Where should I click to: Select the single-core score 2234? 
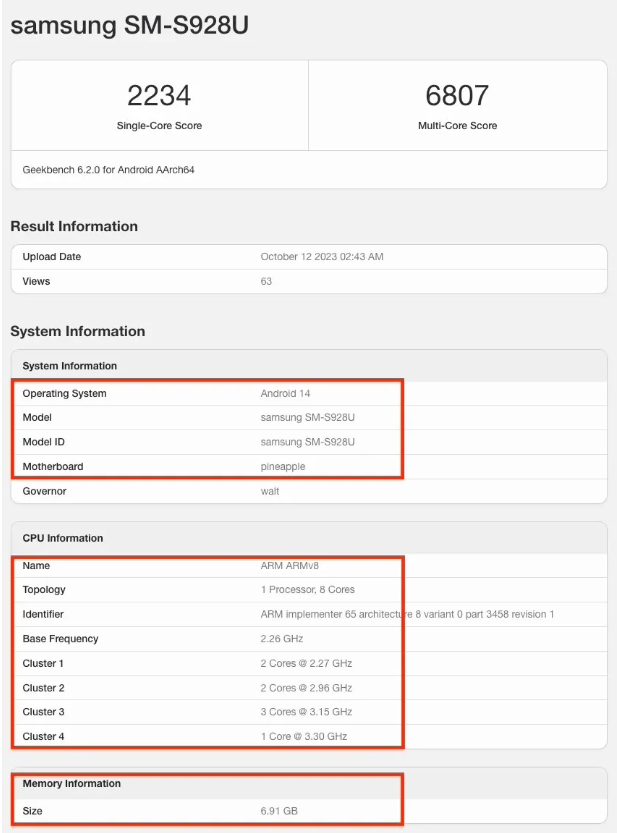coord(159,96)
